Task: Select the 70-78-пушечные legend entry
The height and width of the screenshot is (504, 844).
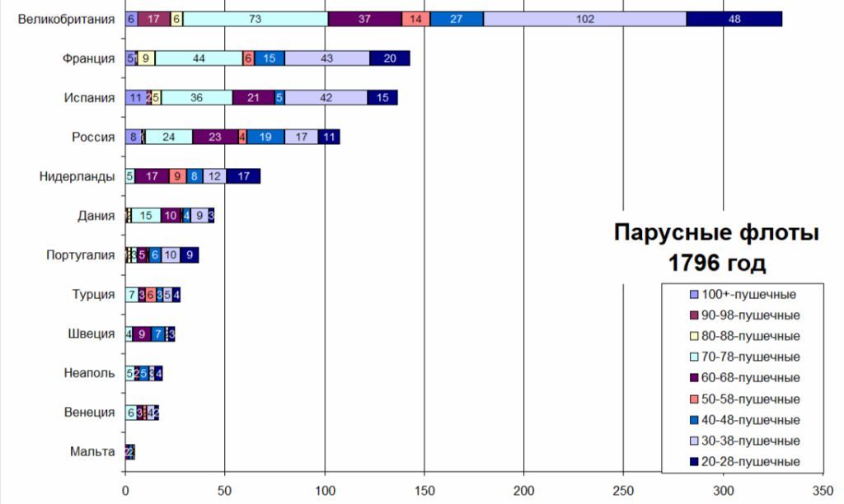Action: point(744,357)
